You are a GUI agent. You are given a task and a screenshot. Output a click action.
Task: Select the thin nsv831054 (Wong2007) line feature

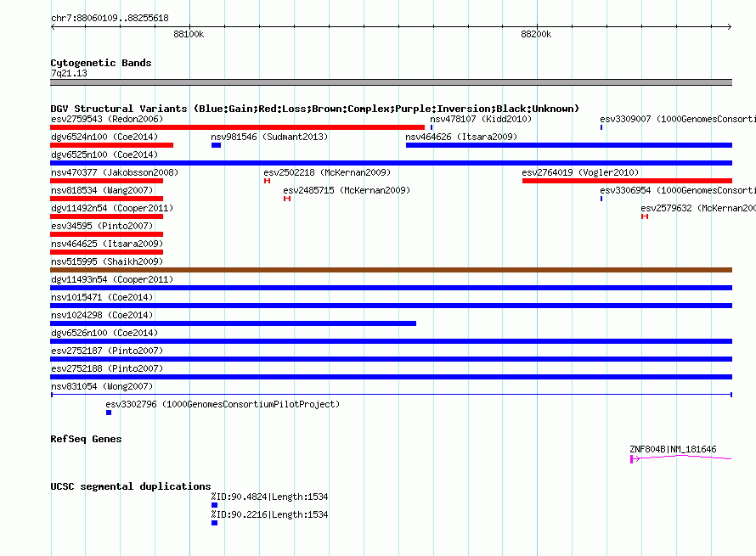point(391,395)
